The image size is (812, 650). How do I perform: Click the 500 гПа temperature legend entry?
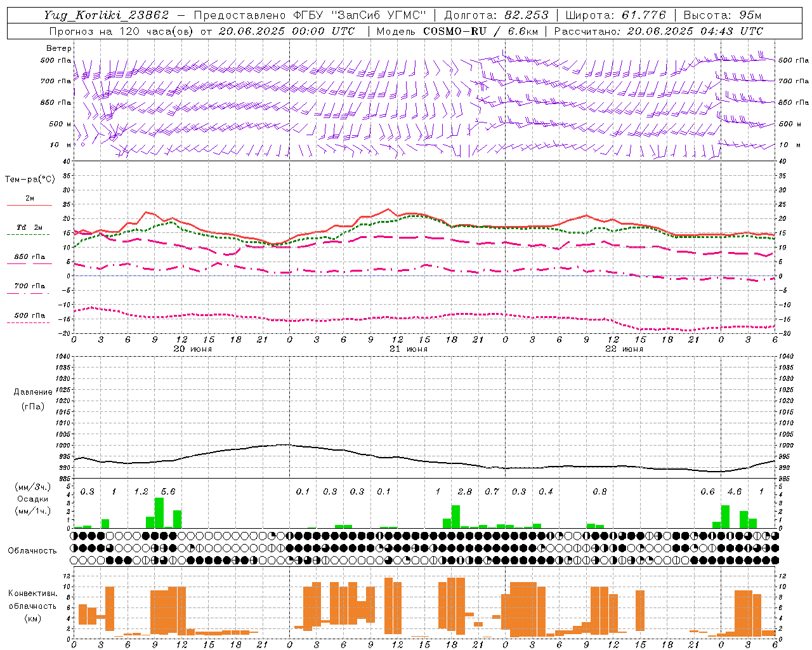(x=30, y=315)
